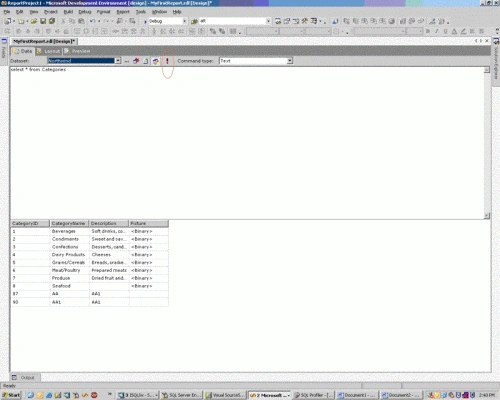Open the New Project icon dropdown arrow
The width and height of the screenshot is (500, 400).
(x=14, y=21)
